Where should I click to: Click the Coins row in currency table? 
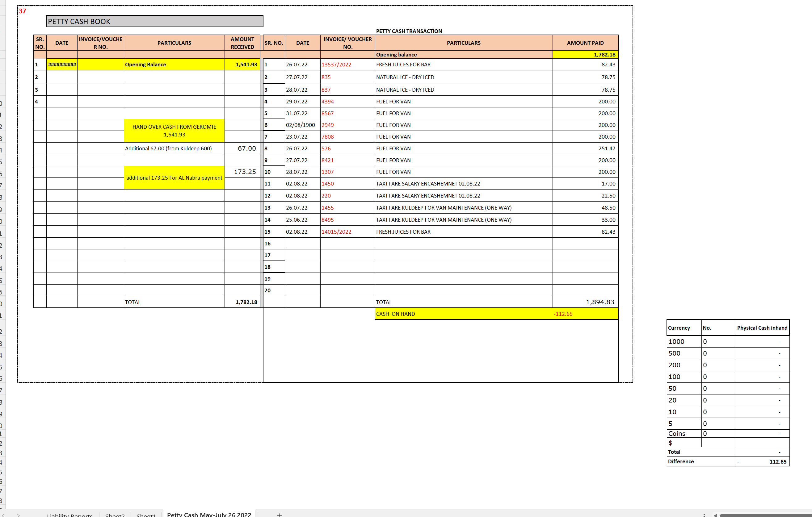click(x=676, y=433)
